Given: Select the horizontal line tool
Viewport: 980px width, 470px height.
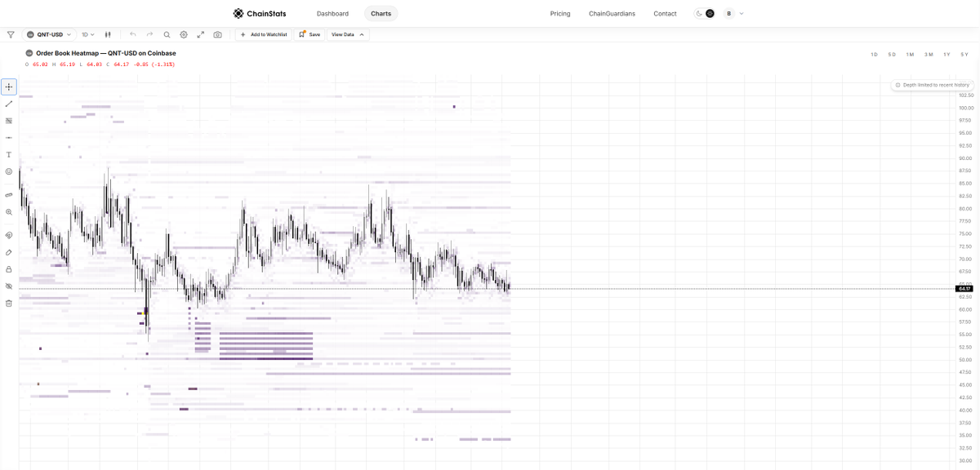Looking at the screenshot, I should [9, 138].
